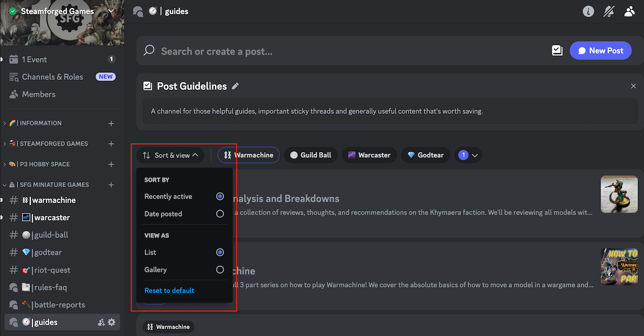644x336 pixels.
Task: Click the New Post button
Action: click(601, 50)
